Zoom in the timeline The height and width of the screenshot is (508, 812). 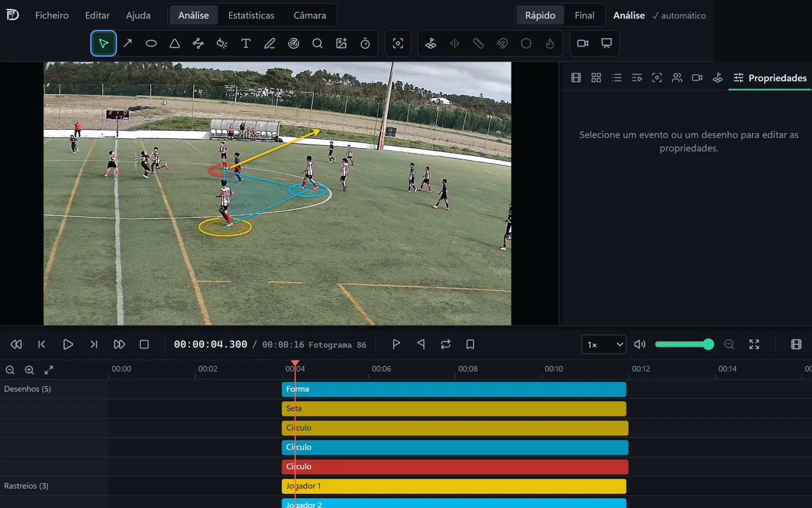pyautogui.click(x=29, y=370)
